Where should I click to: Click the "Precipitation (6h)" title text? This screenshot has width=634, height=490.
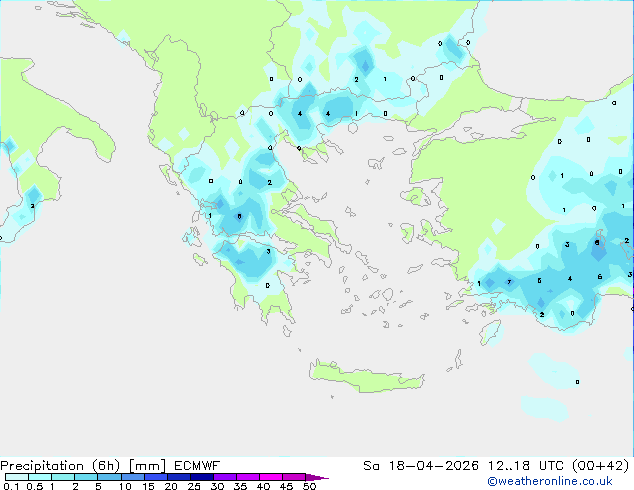(x=60, y=466)
